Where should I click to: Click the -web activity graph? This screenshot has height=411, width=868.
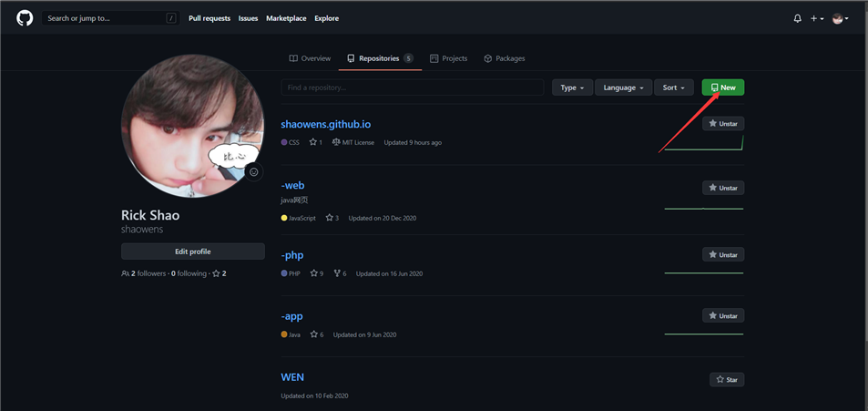tap(704, 209)
